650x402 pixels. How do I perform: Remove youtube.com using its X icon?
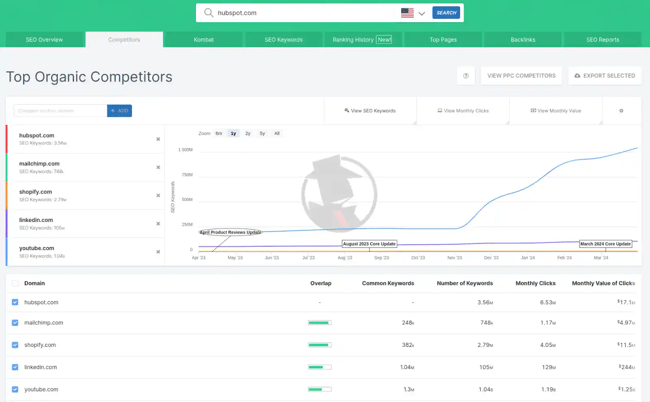(x=158, y=252)
